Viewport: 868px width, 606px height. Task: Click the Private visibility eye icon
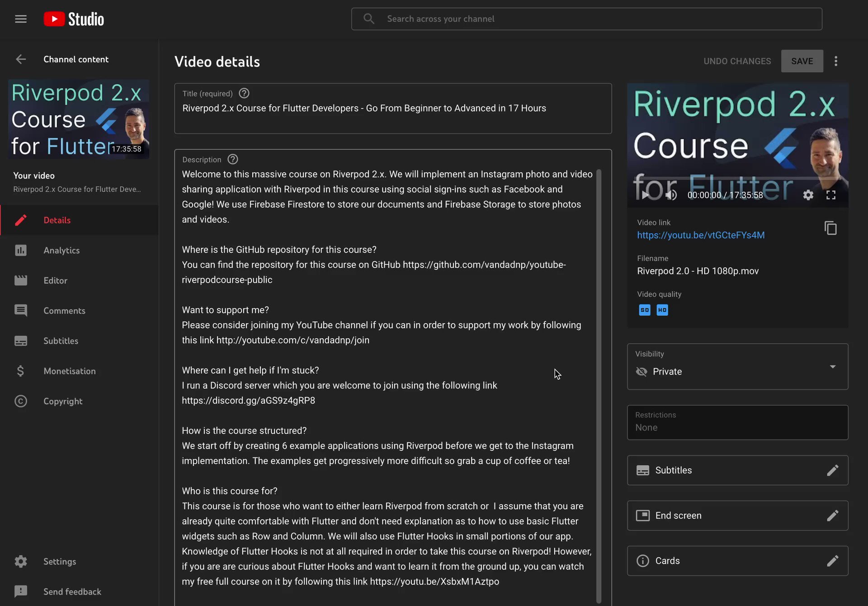642,372
